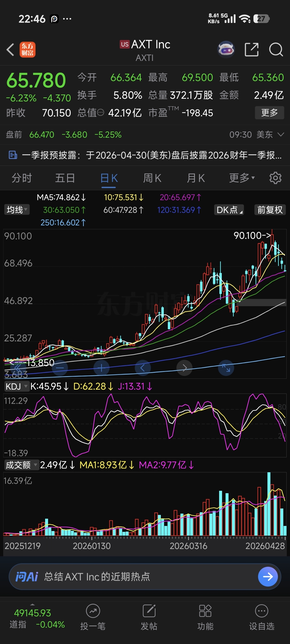Viewport: 290px width, 644px height.
Task: Open the robot AI assistant avatar
Action: 226,50
